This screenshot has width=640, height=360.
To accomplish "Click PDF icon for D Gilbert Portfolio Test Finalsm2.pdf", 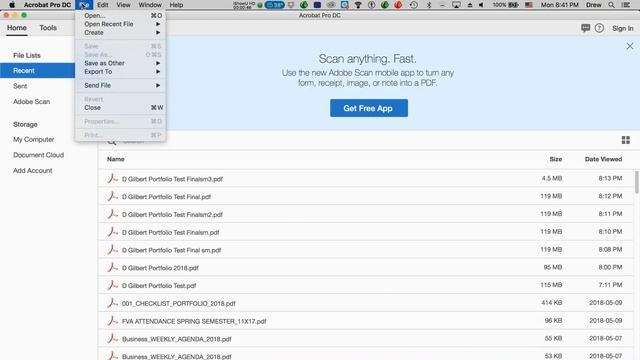I will click(x=112, y=214).
